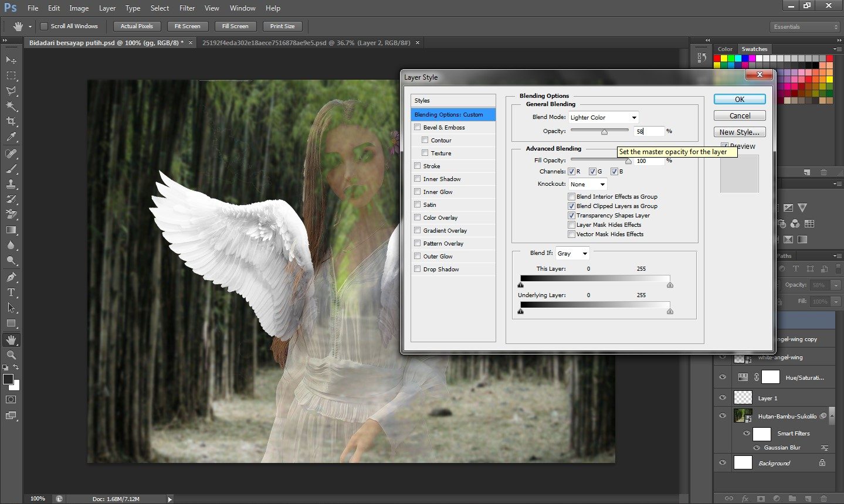Open the Blend Mode dropdown
Image resolution: width=844 pixels, height=504 pixels.
[x=604, y=117]
